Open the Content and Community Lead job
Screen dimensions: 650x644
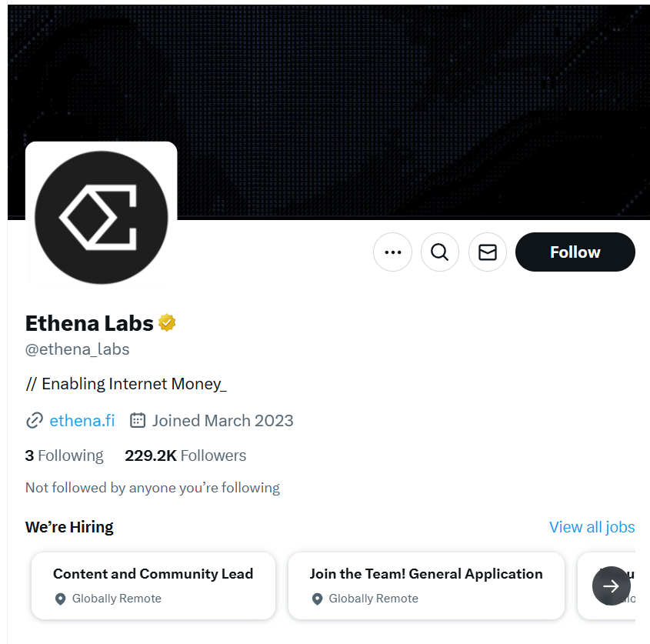tap(153, 574)
